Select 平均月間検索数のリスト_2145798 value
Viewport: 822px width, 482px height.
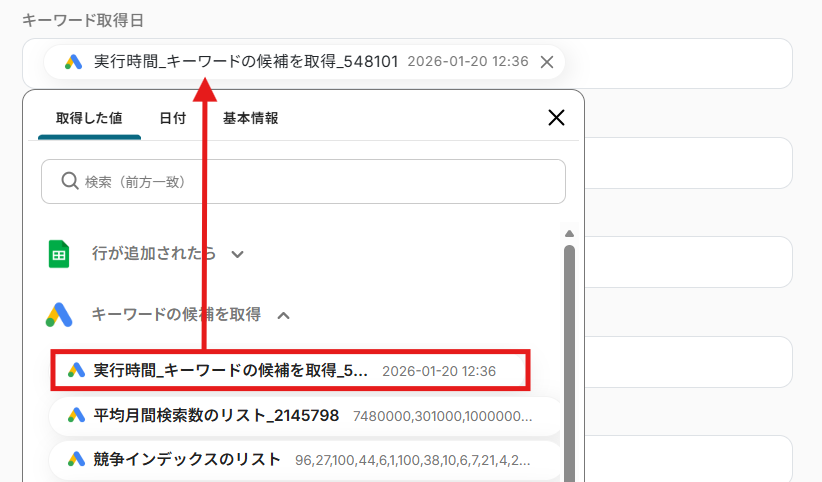pyautogui.click(x=305, y=416)
